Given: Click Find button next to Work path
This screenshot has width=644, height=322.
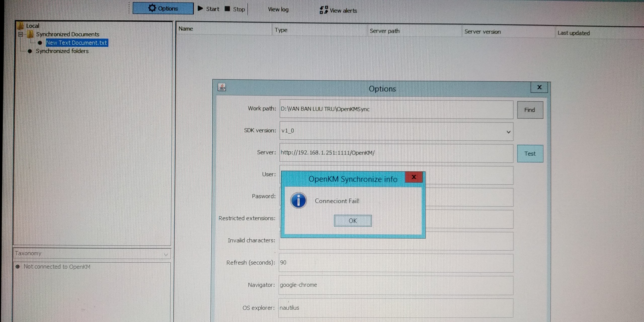Looking at the screenshot, I should (530, 110).
